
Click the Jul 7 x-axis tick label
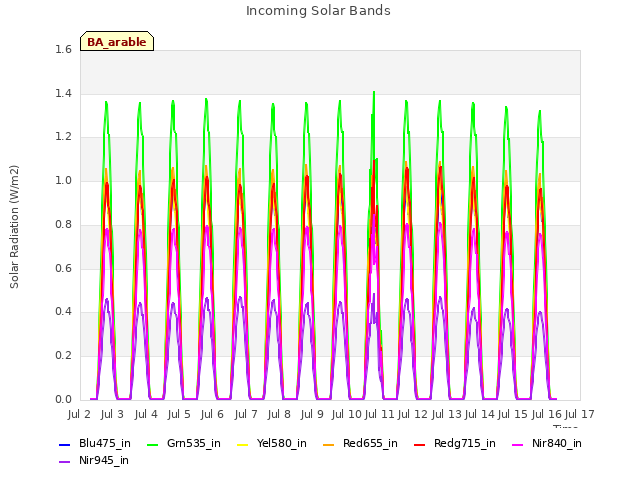tap(246, 414)
